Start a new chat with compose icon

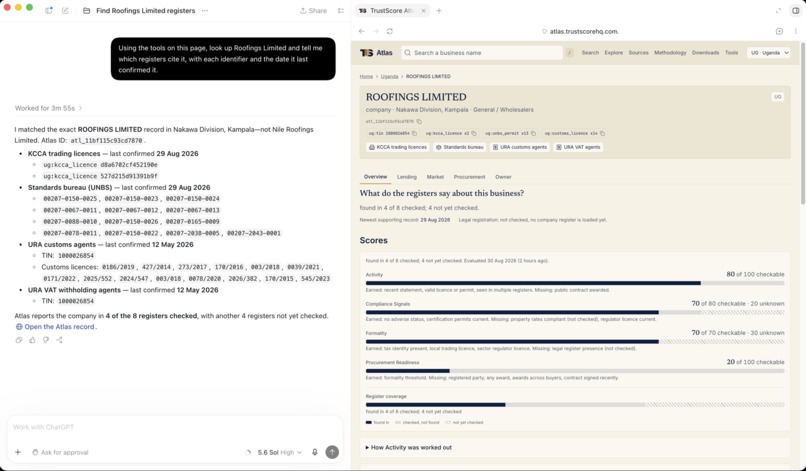pos(65,10)
